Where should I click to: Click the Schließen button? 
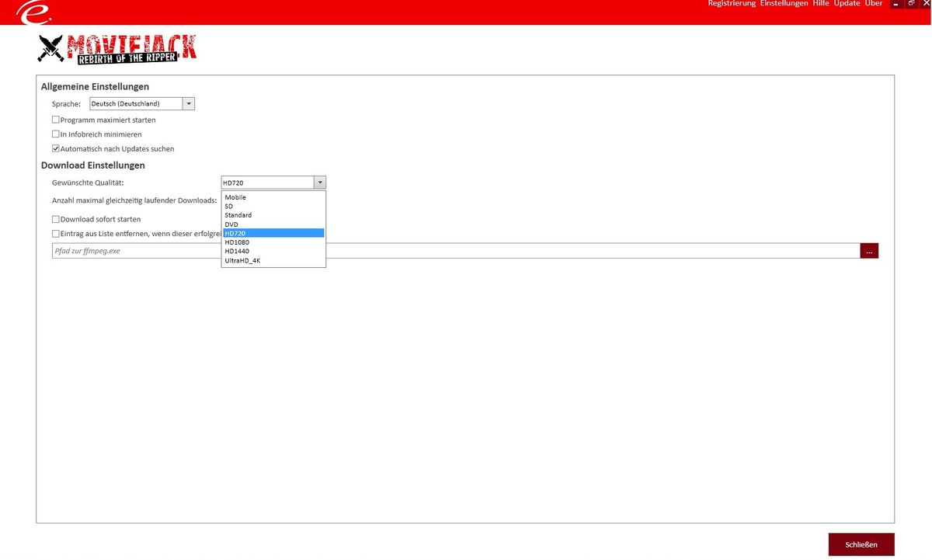861,544
